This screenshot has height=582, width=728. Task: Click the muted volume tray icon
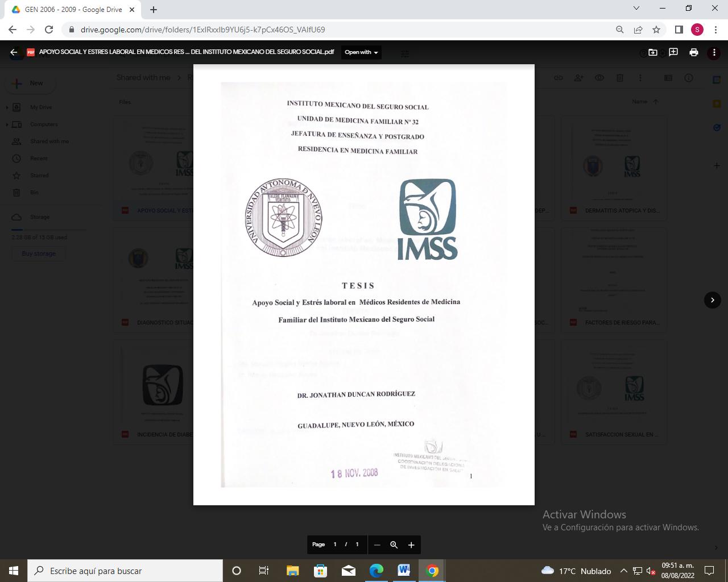651,571
